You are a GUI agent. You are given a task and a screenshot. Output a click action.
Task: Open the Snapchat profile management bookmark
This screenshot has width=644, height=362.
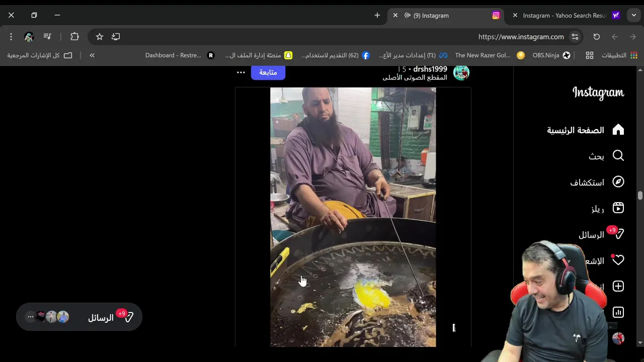point(259,55)
